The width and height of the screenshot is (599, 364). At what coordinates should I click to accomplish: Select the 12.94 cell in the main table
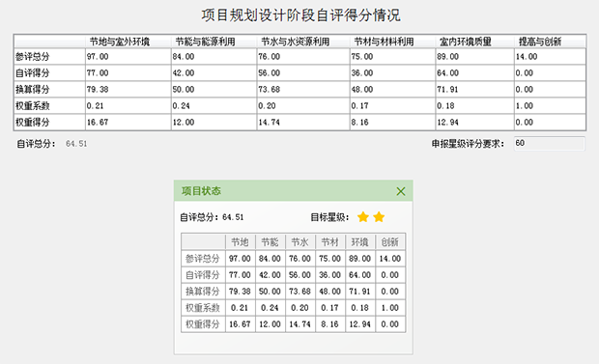click(x=474, y=123)
